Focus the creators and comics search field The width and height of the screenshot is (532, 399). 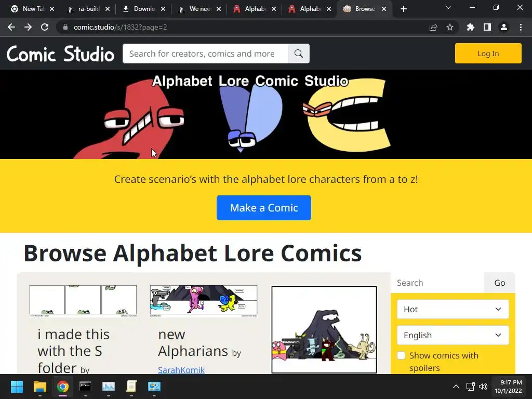(205, 54)
